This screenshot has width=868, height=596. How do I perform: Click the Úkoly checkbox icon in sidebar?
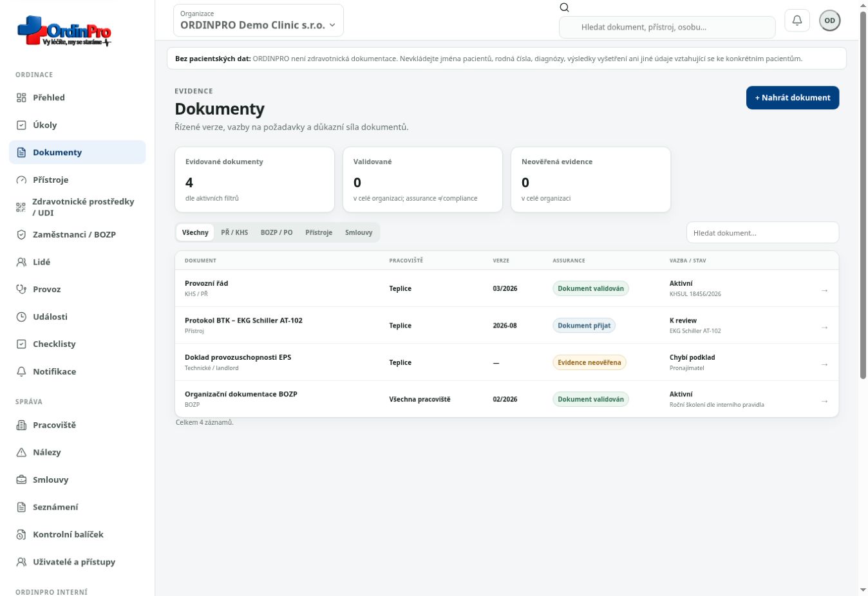coord(21,125)
